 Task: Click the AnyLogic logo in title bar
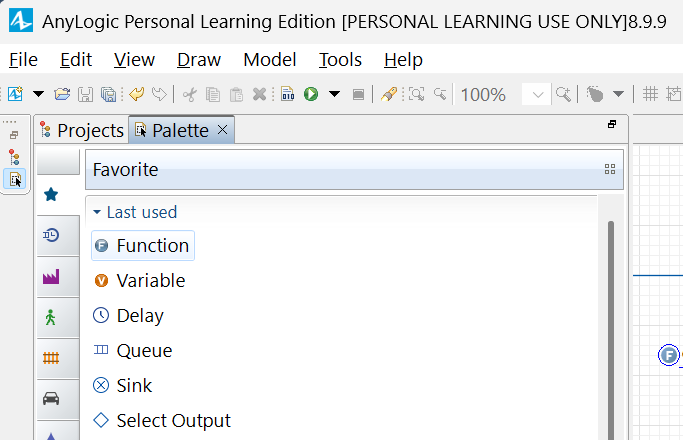pos(21,20)
